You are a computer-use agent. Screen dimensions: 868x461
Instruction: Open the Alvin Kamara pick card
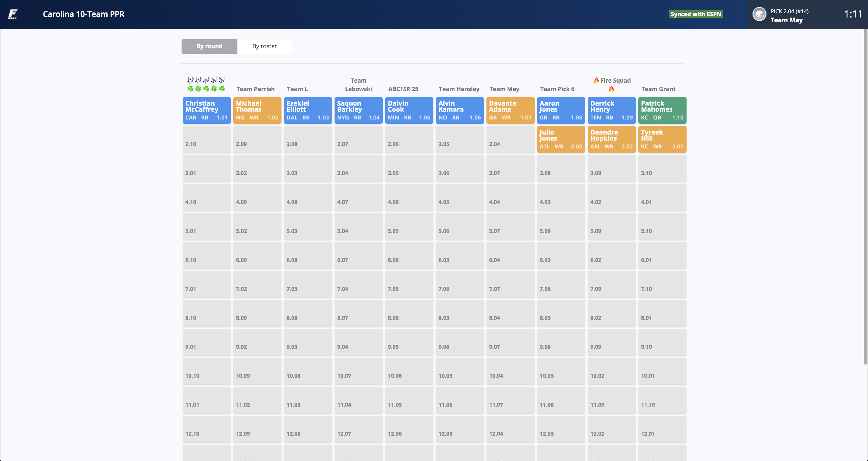(460, 110)
